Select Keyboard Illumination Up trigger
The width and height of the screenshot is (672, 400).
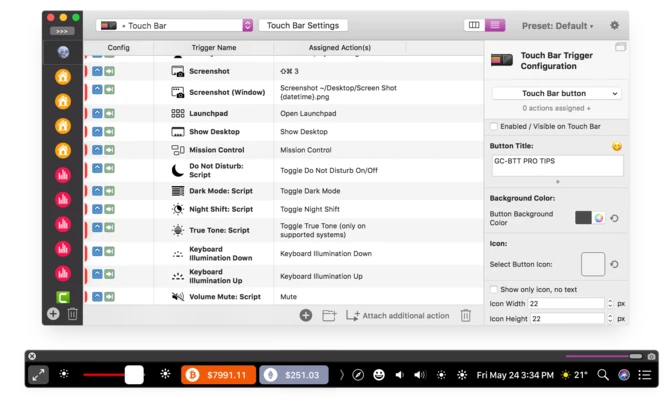coord(283,276)
